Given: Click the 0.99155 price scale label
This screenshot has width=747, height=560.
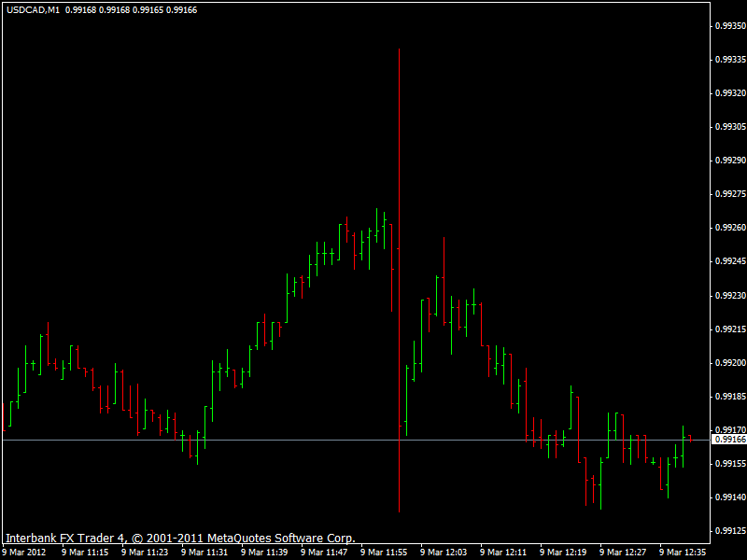Looking at the screenshot, I should (x=730, y=463).
